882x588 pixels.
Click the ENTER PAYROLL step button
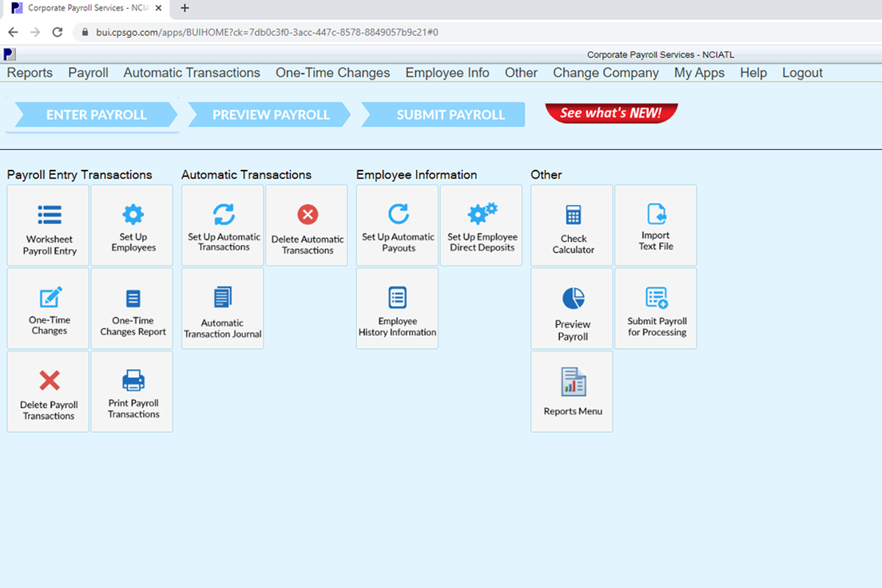pyautogui.click(x=93, y=115)
